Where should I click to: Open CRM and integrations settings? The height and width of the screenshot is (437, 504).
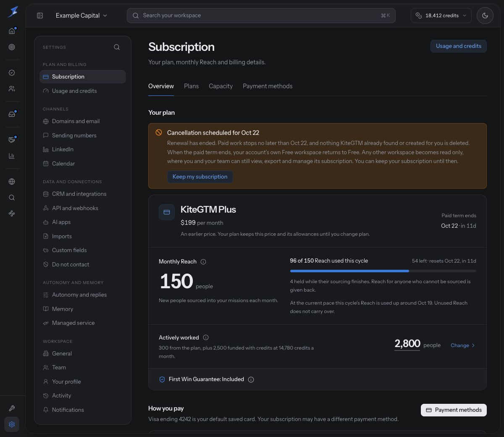pos(83,194)
